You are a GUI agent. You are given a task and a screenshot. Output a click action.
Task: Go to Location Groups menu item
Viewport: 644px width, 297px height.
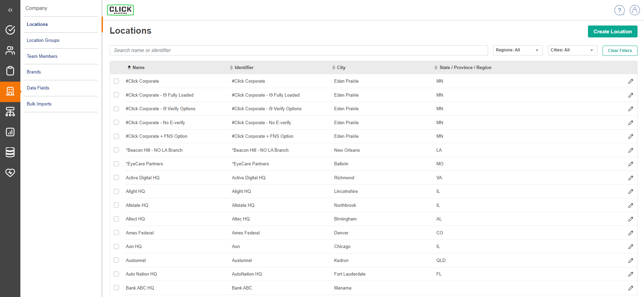tap(43, 40)
